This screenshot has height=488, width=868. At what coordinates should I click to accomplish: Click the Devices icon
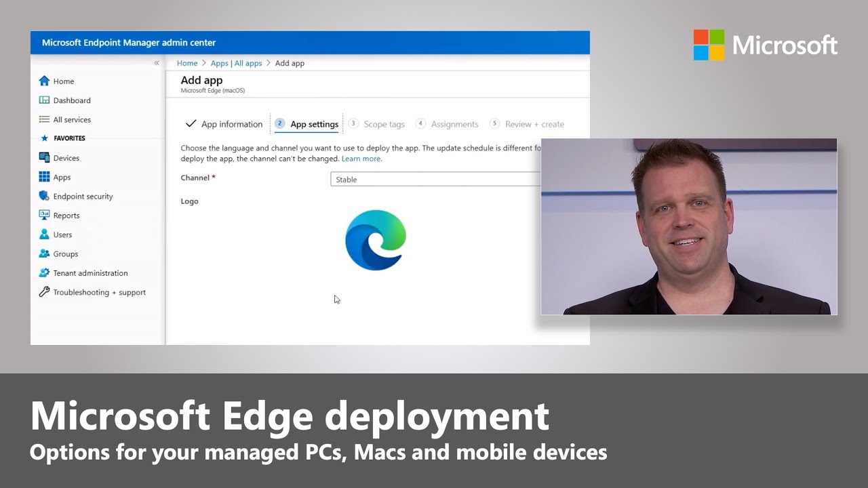click(44, 157)
